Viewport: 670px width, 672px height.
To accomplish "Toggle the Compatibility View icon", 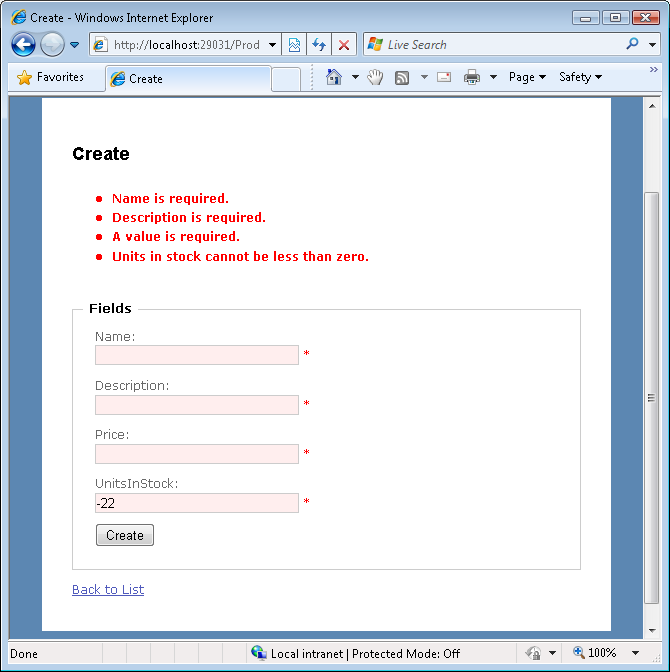I will point(294,45).
